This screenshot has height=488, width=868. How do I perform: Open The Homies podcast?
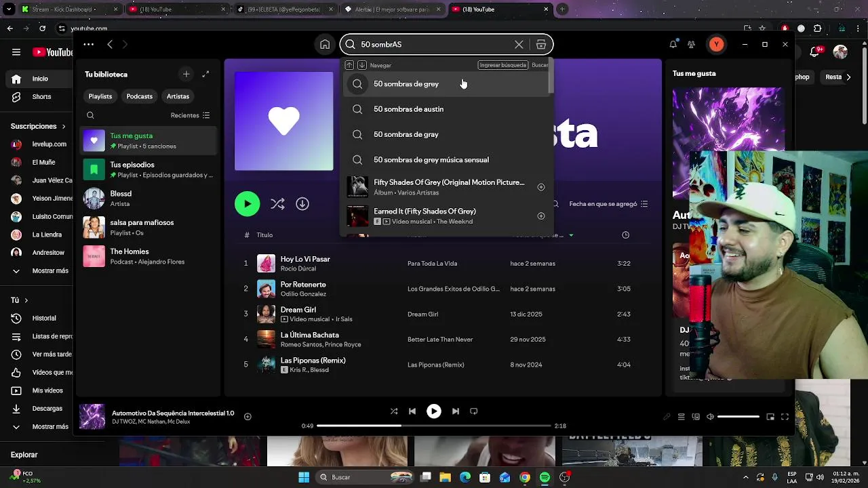(x=149, y=256)
